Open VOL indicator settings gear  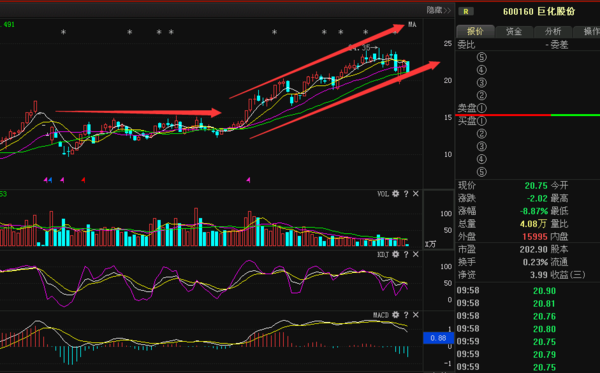coord(396,194)
